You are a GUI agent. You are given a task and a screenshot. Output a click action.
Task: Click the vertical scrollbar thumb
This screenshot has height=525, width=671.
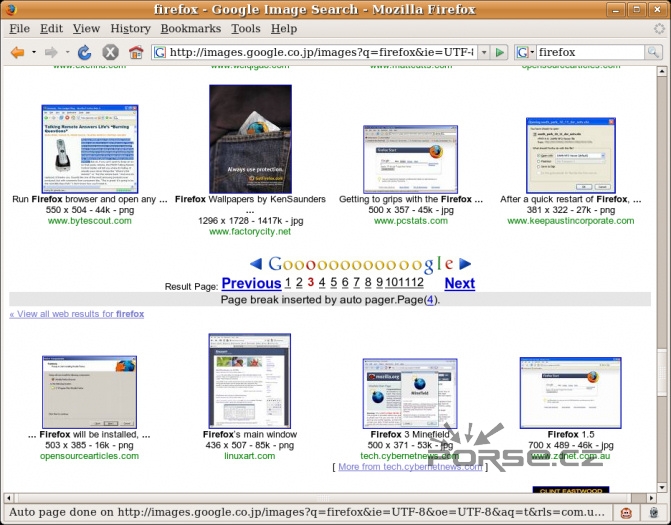tap(662, 372)
